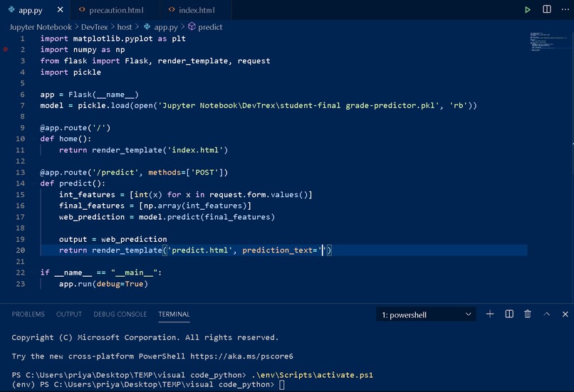
Task: Kill the terminal with trash icon
Action: click(x=528, y=314)
